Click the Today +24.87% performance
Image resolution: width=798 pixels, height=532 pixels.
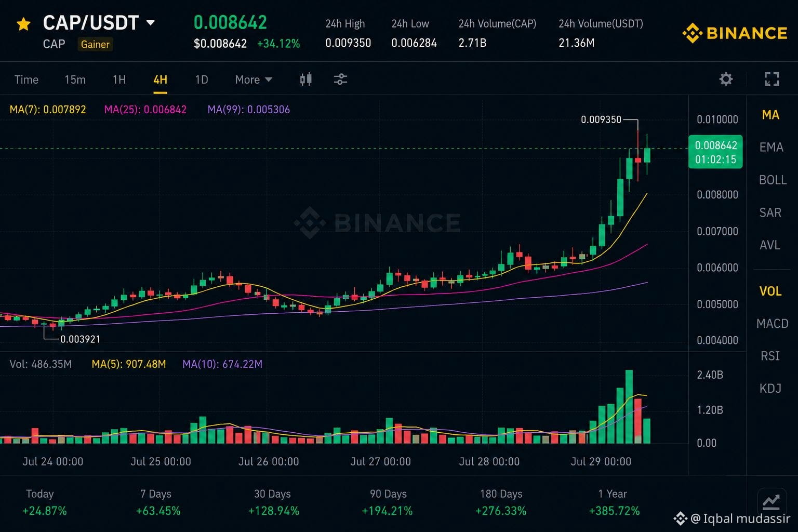44,502
